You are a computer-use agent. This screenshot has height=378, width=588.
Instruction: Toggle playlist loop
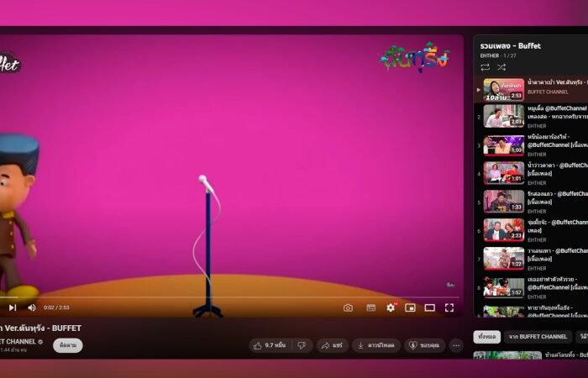(486, 67)
